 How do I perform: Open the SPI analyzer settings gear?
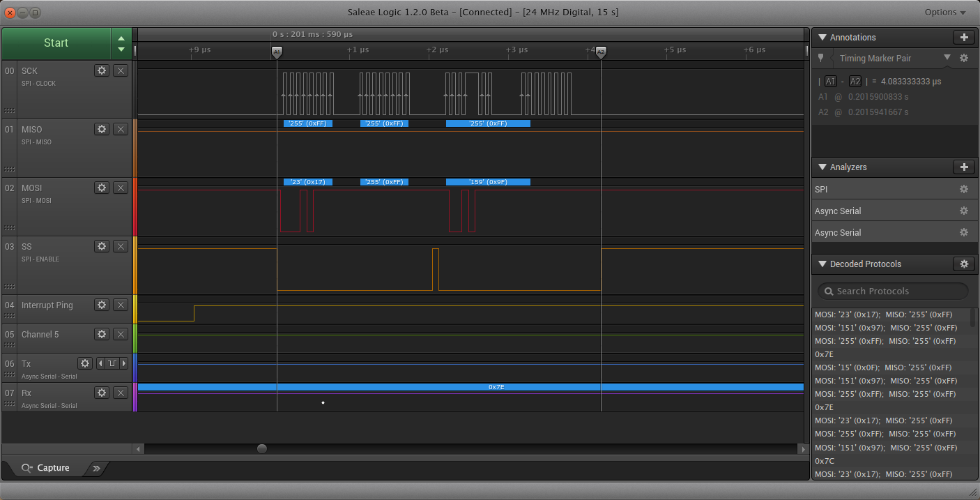tap(963, 190)
